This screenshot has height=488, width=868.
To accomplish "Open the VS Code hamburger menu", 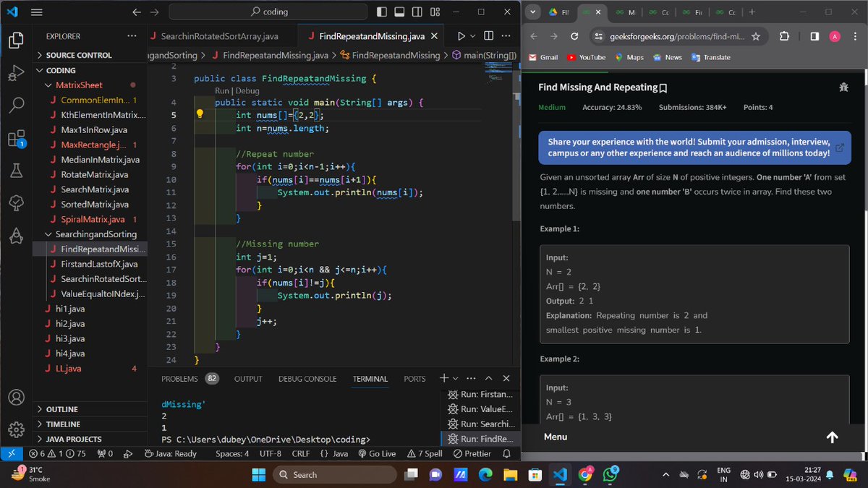I will coord(36,12).
